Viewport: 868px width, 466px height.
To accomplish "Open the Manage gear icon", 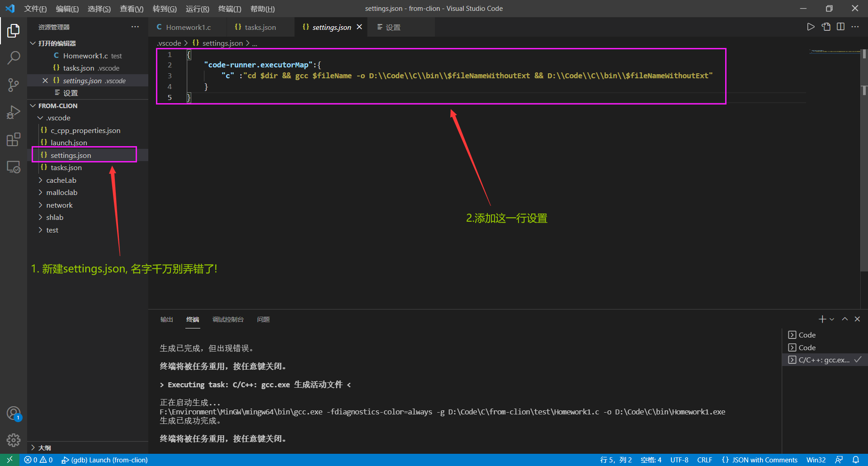I will tap(13, 440).
